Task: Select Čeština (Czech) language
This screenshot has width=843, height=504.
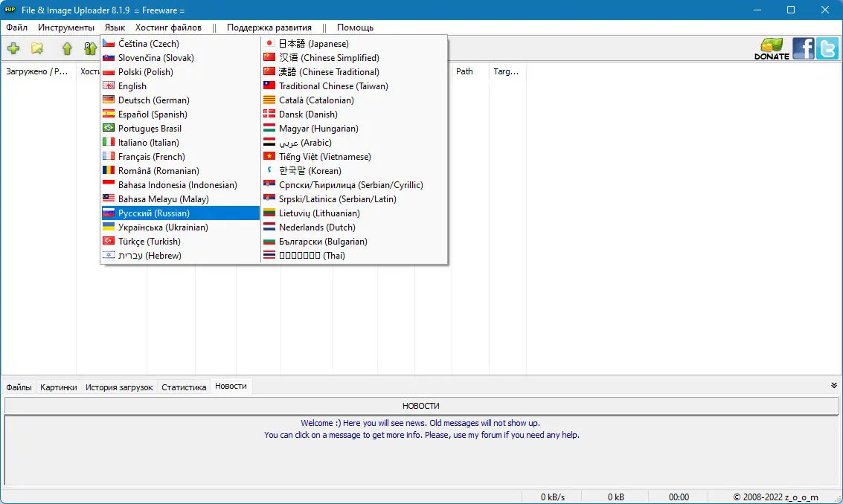Action: click(x=181, y=44)
